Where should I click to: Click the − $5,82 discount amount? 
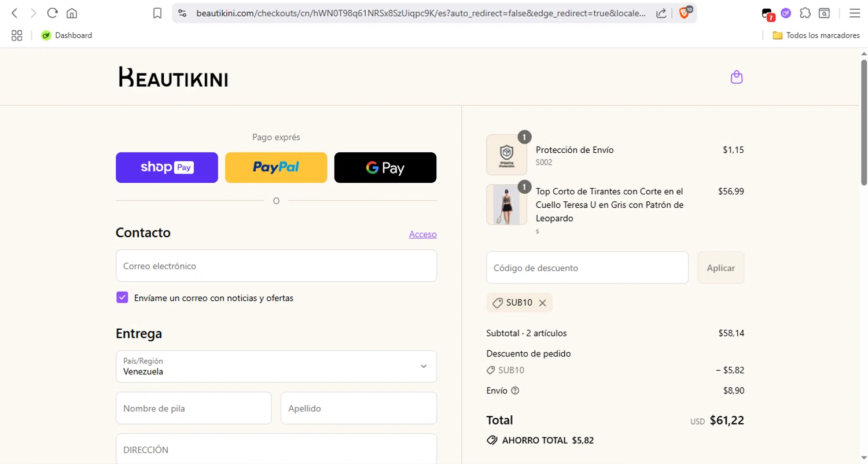click(x=730, y=370)
